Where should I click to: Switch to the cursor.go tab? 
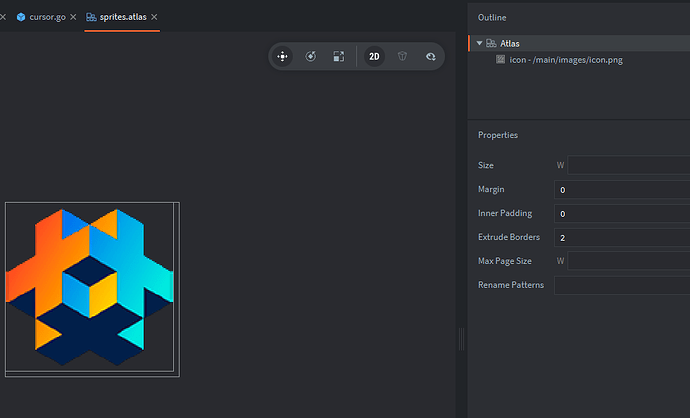click(47, 17)
